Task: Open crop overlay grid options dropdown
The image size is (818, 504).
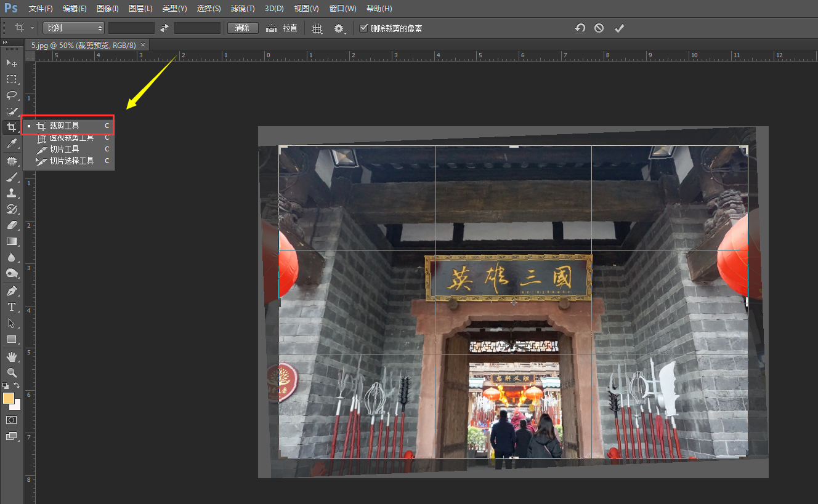Action: pyautogui.click(x=317, y=28)
